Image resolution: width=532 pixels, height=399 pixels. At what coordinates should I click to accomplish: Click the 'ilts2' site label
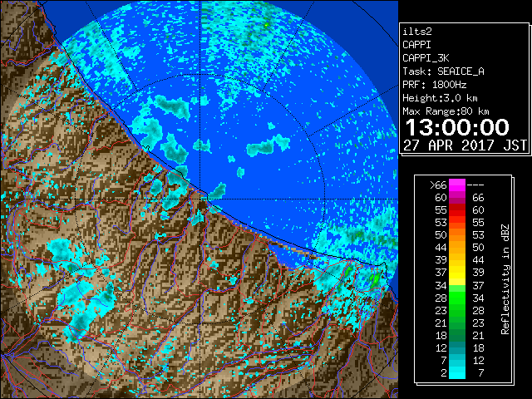click(x=417, y=32)
